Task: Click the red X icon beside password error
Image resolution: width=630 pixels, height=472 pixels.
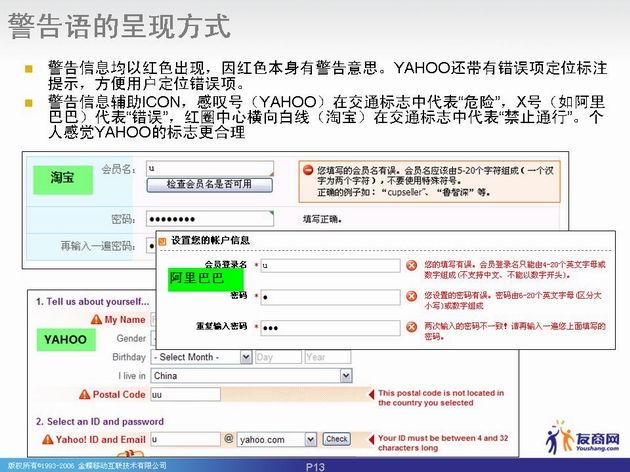Action: click(411, 297)
